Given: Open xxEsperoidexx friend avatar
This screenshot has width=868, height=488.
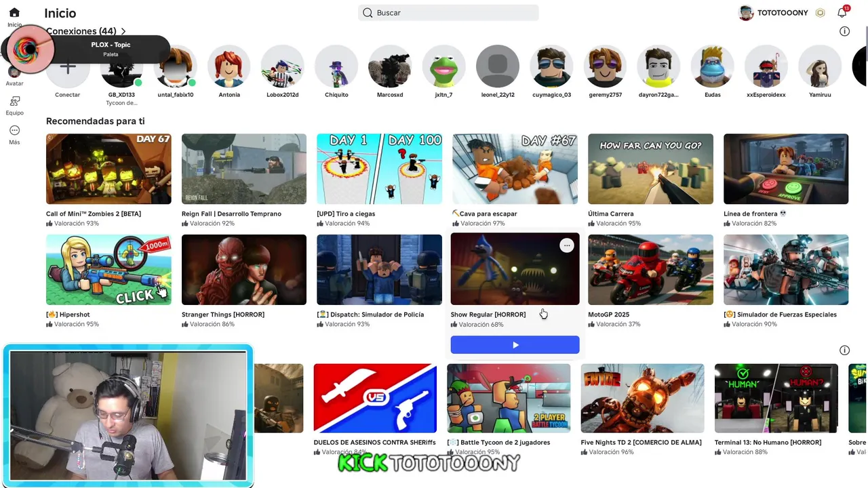Looking at the screenshot, I should [766, 66].
